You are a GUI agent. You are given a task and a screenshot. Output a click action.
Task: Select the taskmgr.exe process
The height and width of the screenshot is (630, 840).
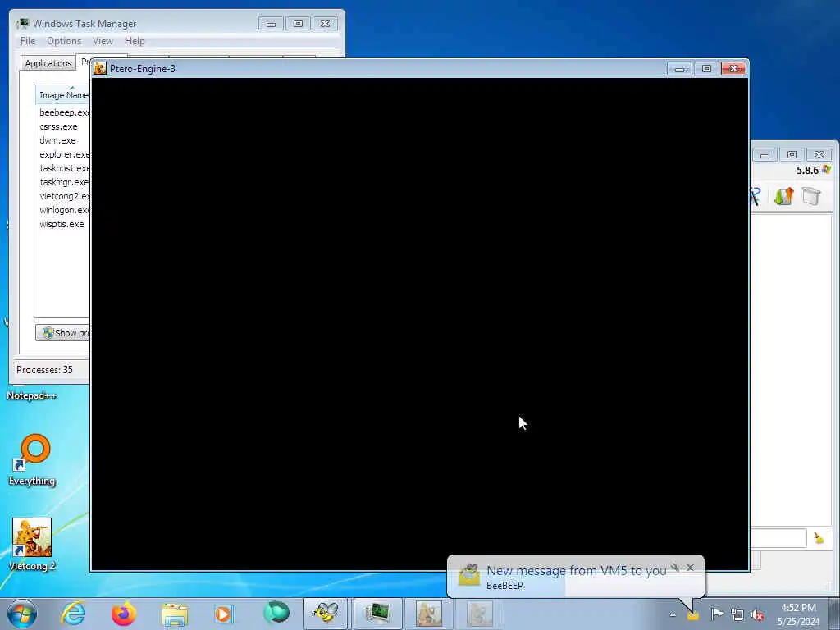tap(64, 182)
